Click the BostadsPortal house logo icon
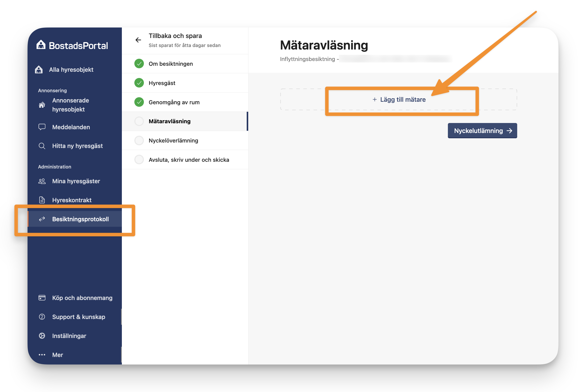 pyautogui.click(x=41, y=45)
